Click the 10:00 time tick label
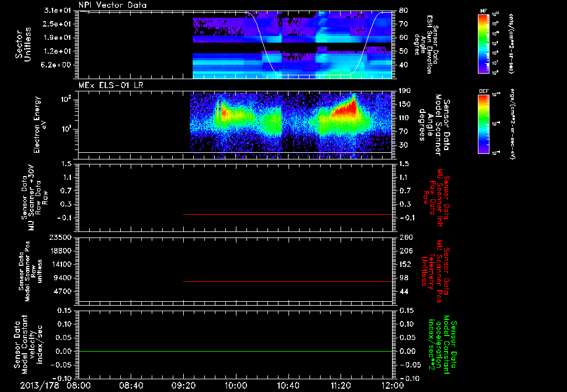This screenshot has width=567, height=392. pos(236,385)
